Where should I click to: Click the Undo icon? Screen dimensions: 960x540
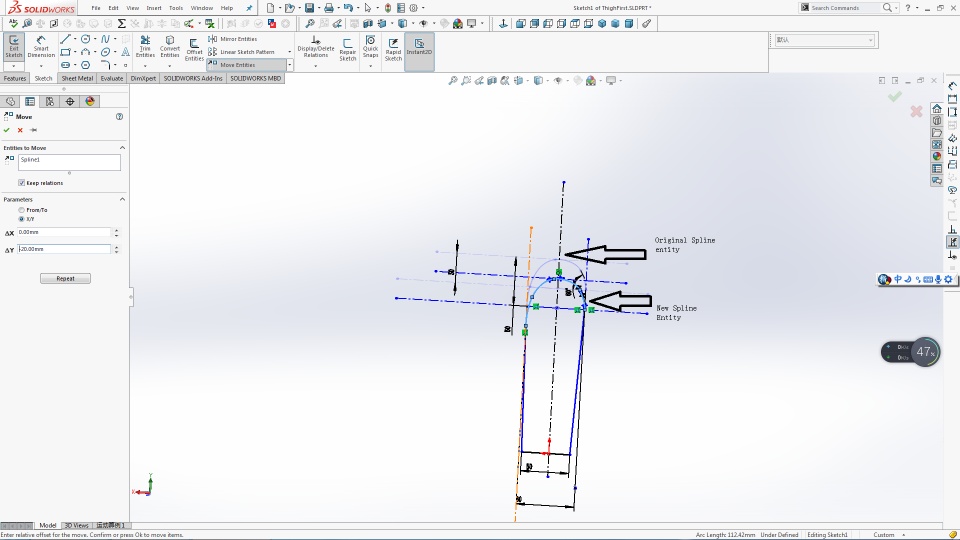(348, 8)
